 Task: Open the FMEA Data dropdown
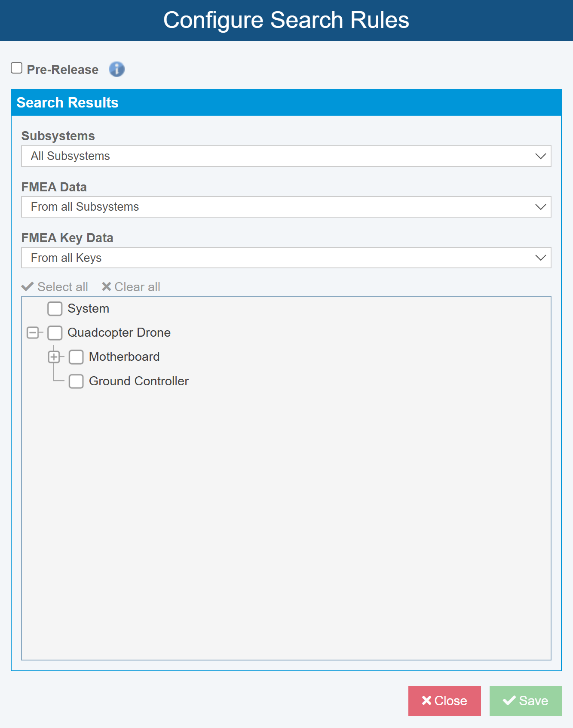pos(286,207)
